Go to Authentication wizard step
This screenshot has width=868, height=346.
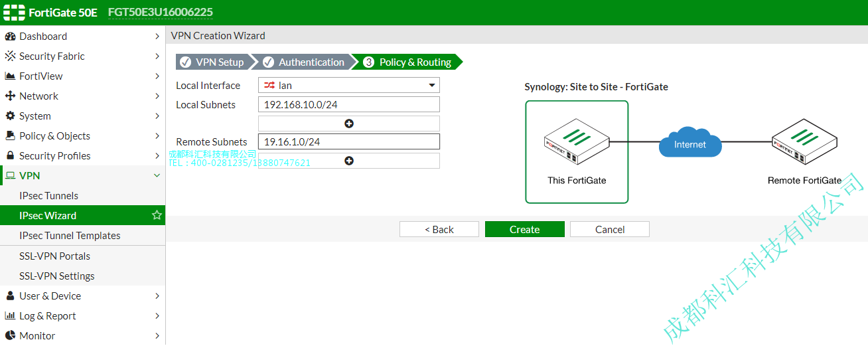point(304,62)
